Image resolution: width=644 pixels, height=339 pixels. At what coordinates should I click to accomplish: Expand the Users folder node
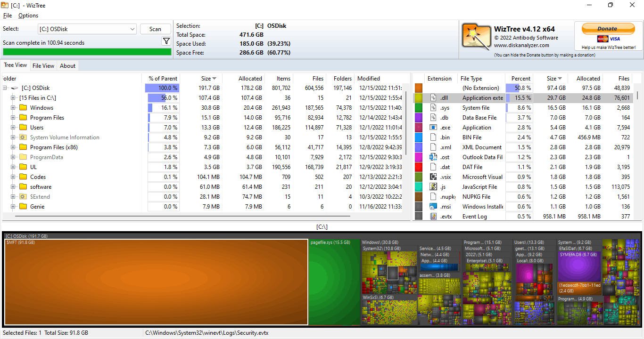coord(13,128)
